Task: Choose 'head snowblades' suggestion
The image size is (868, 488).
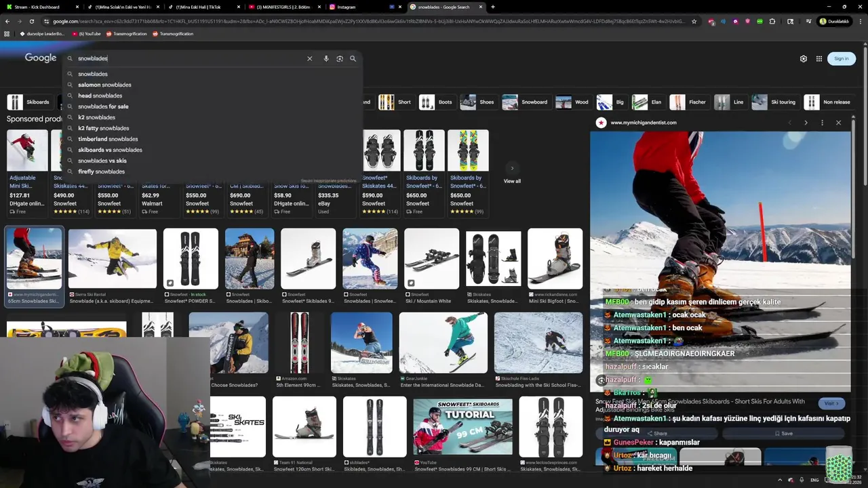Action: (214, 96)
